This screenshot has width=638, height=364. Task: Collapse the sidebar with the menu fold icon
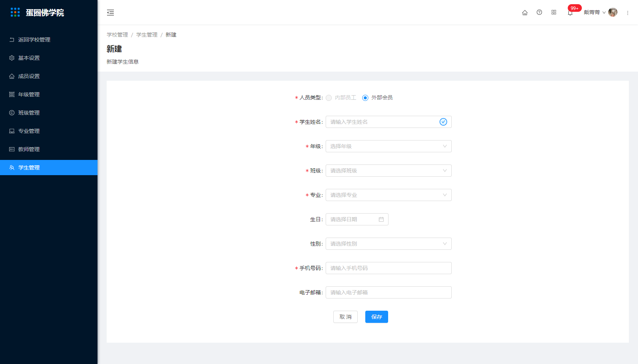coord(110,13)
